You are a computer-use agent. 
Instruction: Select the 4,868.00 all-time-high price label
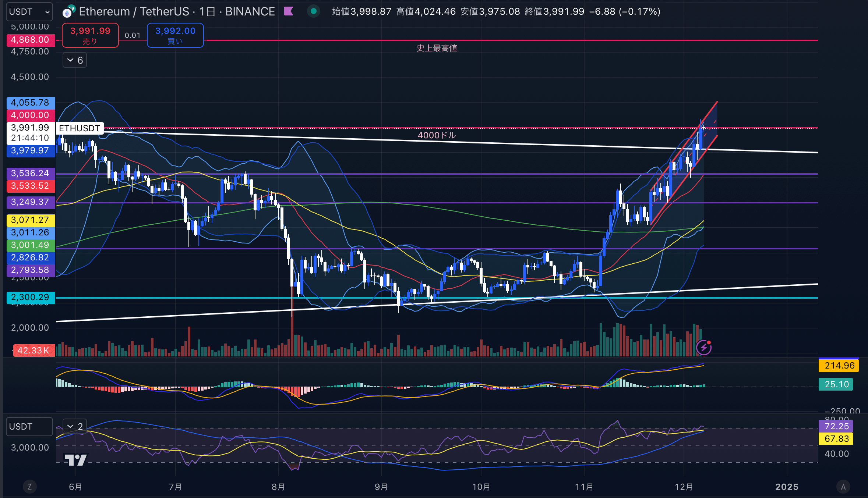click(31, 40)
